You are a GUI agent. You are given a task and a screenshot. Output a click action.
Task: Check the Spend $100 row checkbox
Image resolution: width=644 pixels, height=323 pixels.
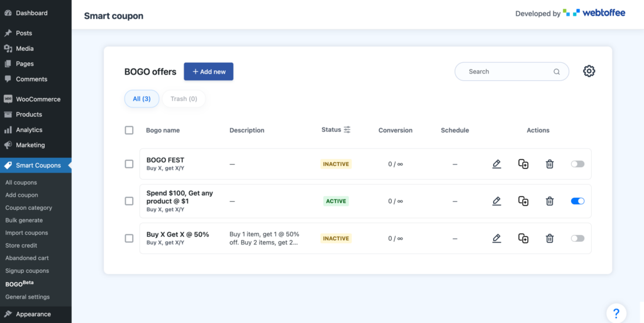(129, 201)
